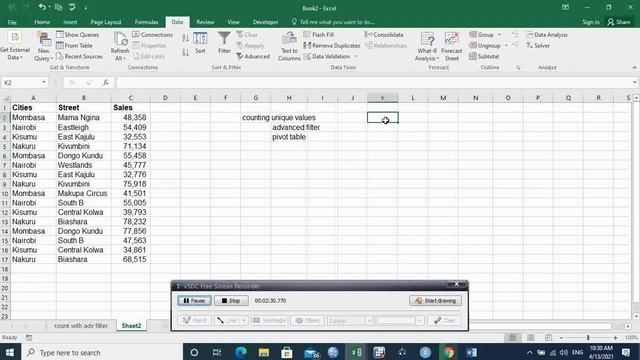The image size is (640, 360).
Task: Click Subtotal
Action: [484, 56]
